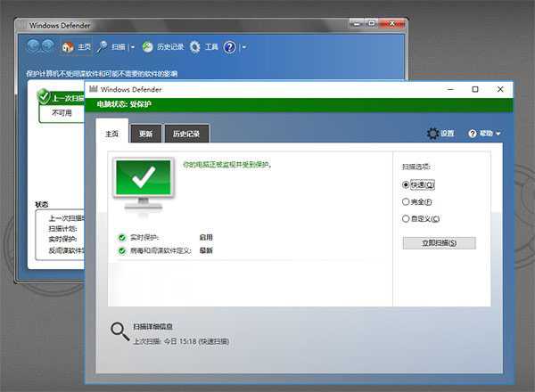Switch to the 更新 tab

[145, 134]
